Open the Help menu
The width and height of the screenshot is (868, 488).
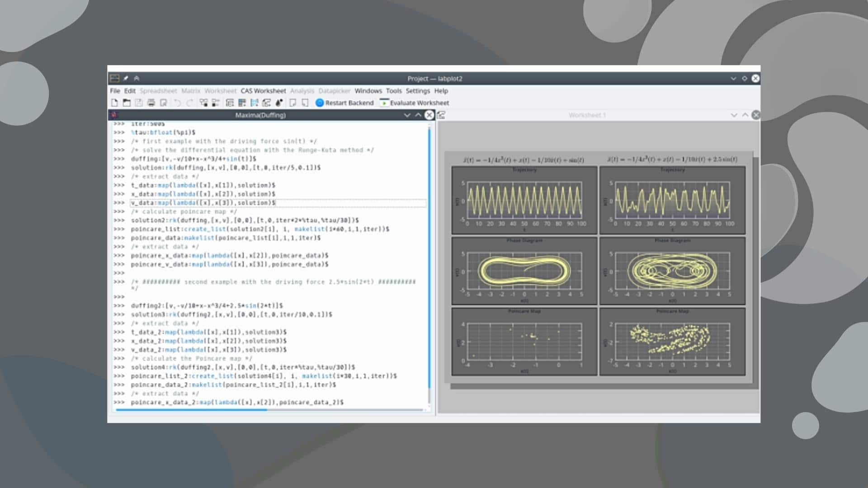441,91
